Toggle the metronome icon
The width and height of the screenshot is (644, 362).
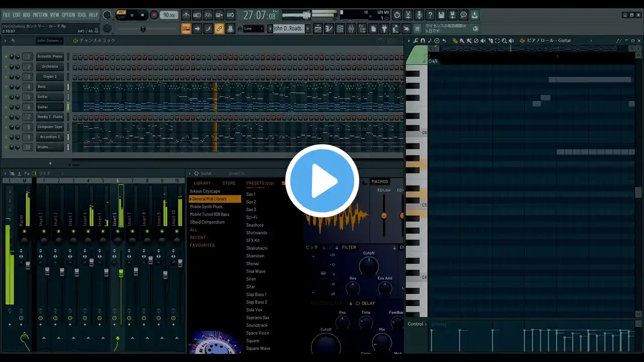[x=186, y=15]
